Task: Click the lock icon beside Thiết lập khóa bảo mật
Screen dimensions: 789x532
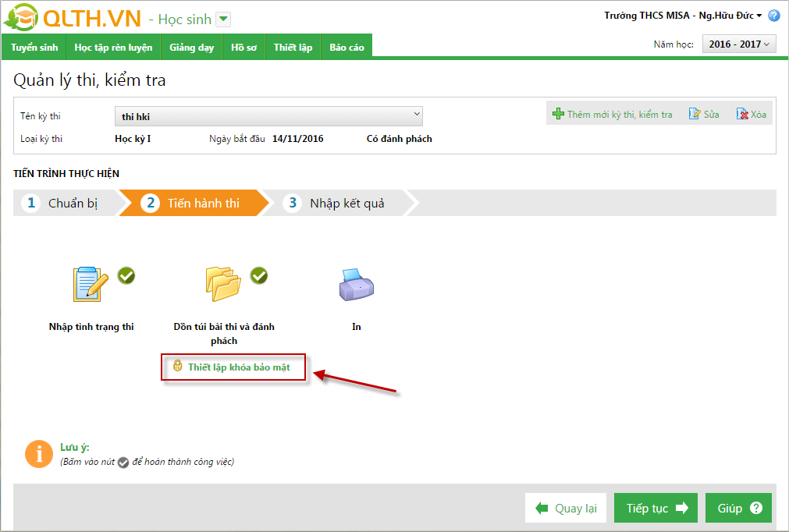Action: click(x=178, y=366)
